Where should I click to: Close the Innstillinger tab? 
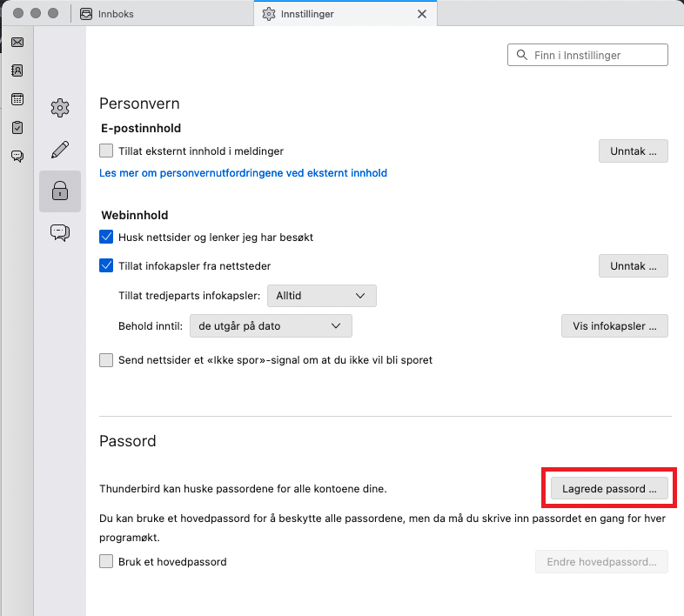pos(422,14)
